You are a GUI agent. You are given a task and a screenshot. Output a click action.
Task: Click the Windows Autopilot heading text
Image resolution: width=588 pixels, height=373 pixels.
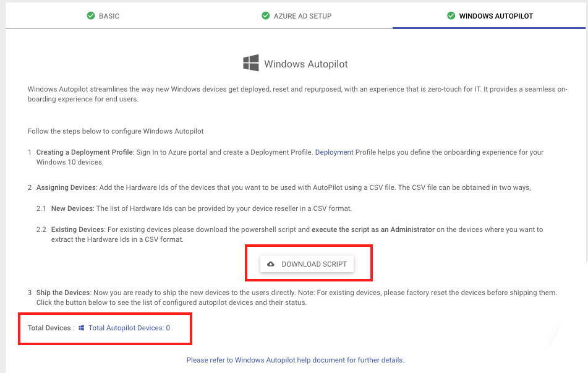306,64
